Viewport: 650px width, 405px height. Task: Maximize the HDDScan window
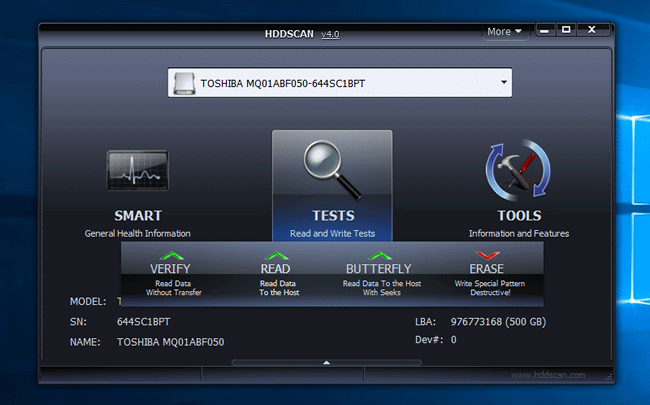point(566,30)
